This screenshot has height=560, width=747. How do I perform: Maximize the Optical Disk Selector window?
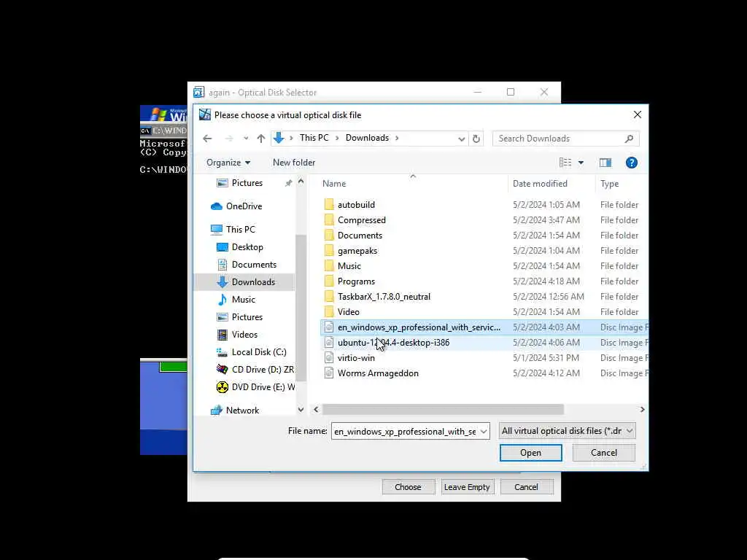pyautogui.click(x=511, y=92)
